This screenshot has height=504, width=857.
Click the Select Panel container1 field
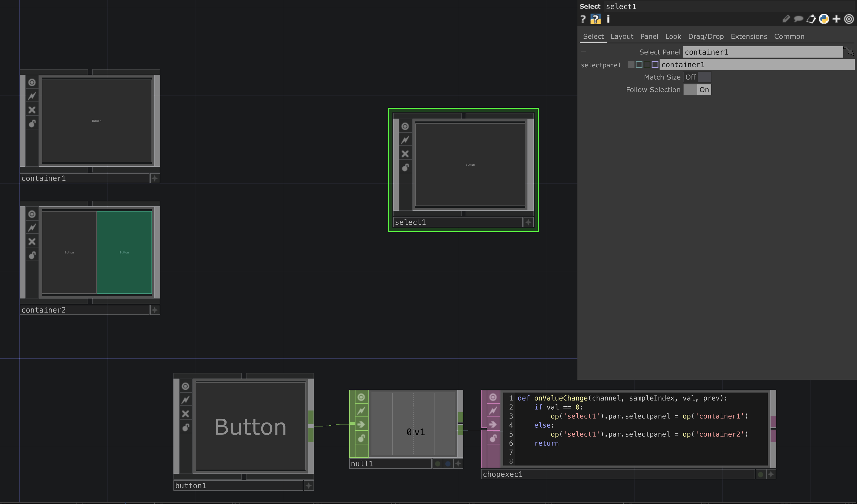tap(763, 52)
